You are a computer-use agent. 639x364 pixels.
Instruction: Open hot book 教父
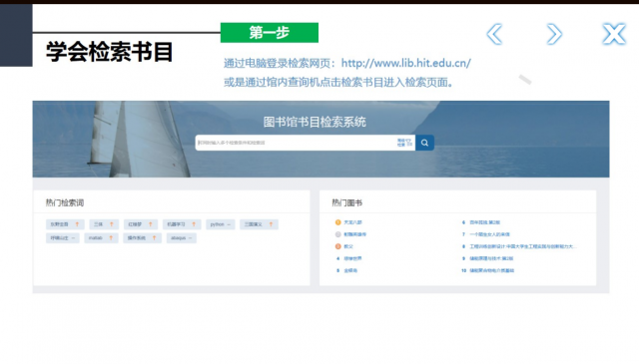tap(348, 246)
